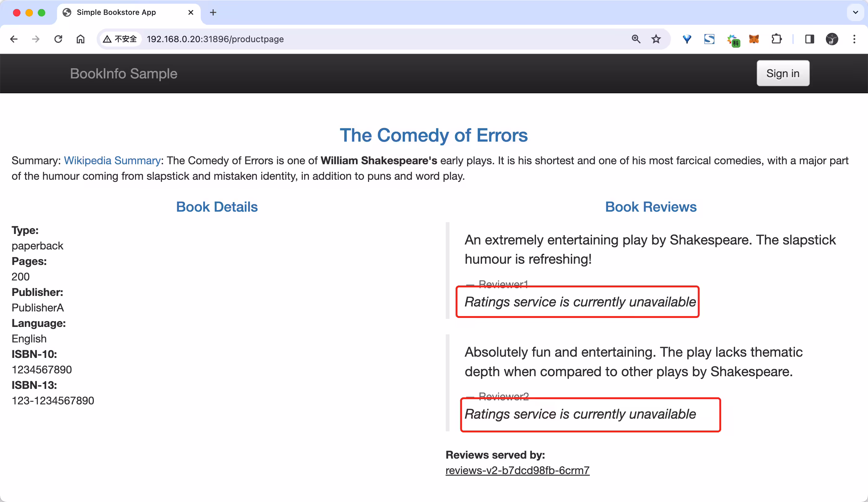The width and height of the screenshot is (868, 502).
Task: Open the extensions puzzle icon menu
Action: click(776, 39)
